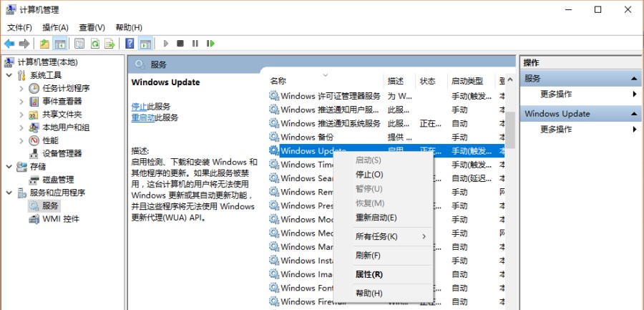Screen dimensions: 644x310
Task: Open 更多操作 under the 服务 section
Action: pos(556,95)
